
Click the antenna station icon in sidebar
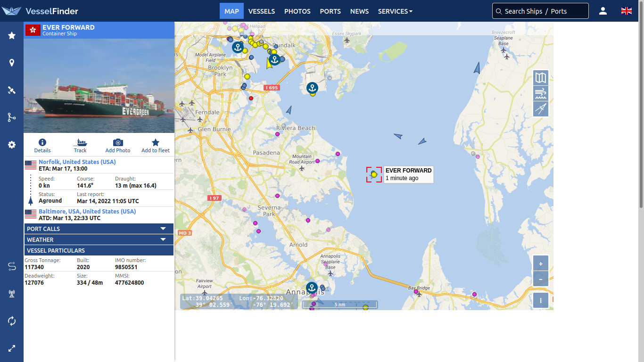12,294
